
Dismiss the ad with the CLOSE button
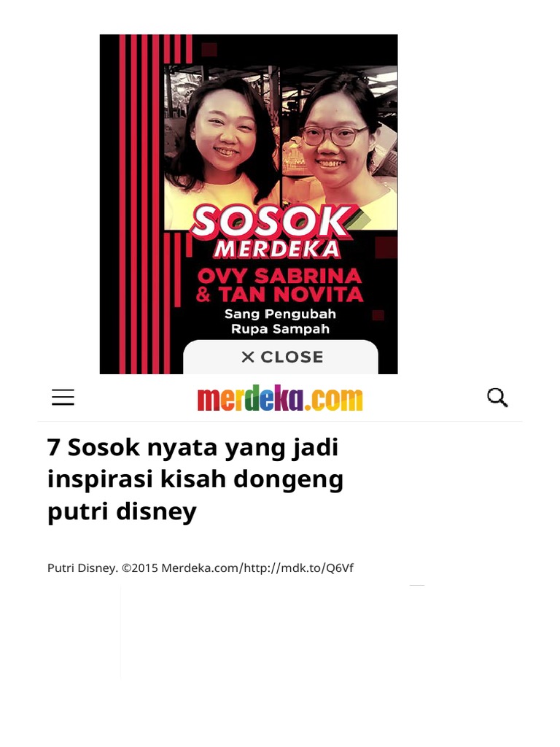pos(281,357)
